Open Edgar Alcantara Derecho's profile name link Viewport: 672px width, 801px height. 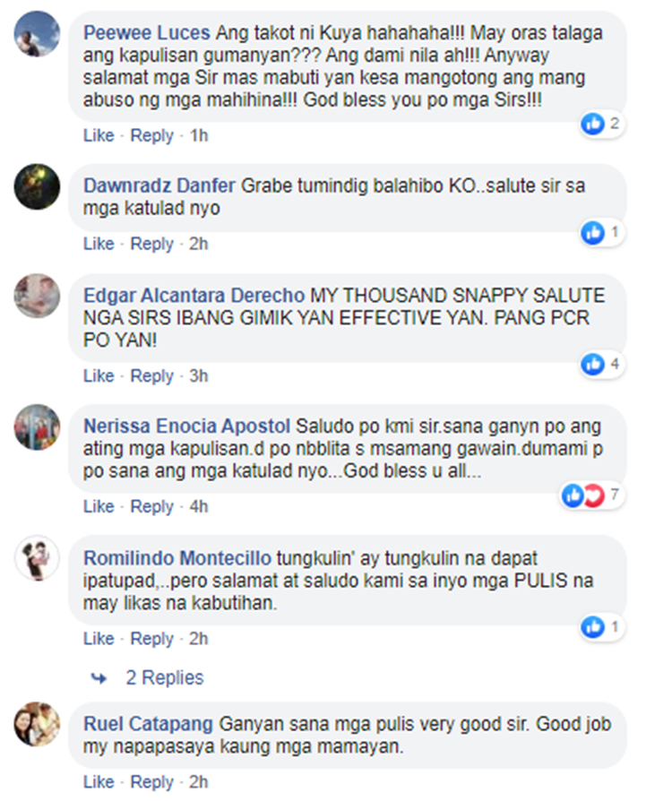(194, 296)
